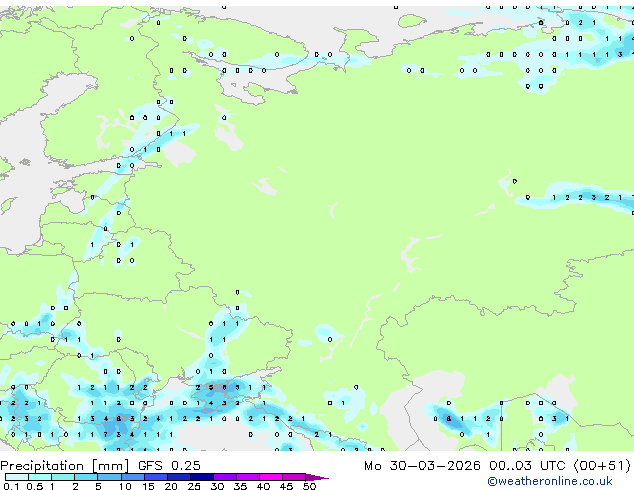Screen dimensions: 634x490
Task: Click the 10–15 mm legend swatch
Action: click(133, 477)
